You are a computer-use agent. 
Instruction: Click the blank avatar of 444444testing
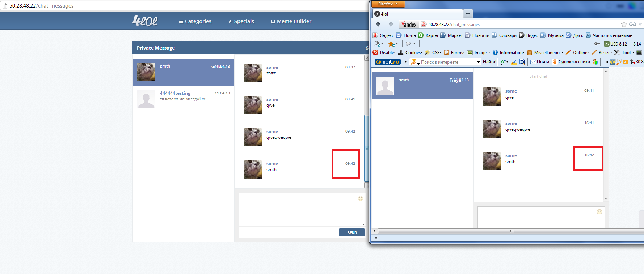click(x=146, y=99)
